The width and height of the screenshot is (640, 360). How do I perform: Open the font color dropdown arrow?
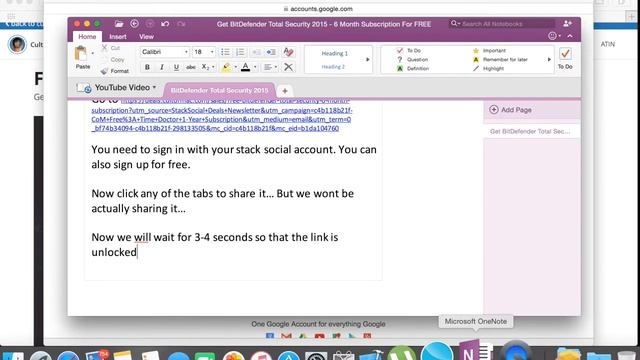(x=255, y=67)
